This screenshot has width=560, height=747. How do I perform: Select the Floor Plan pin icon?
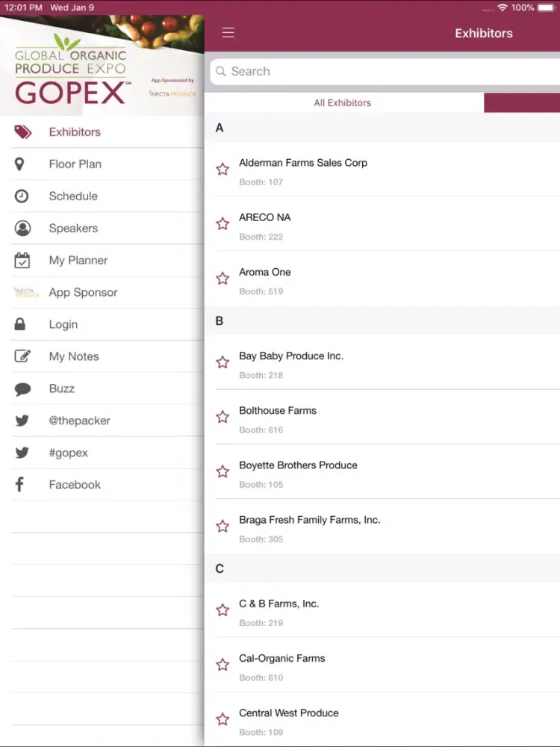point(22,164)
